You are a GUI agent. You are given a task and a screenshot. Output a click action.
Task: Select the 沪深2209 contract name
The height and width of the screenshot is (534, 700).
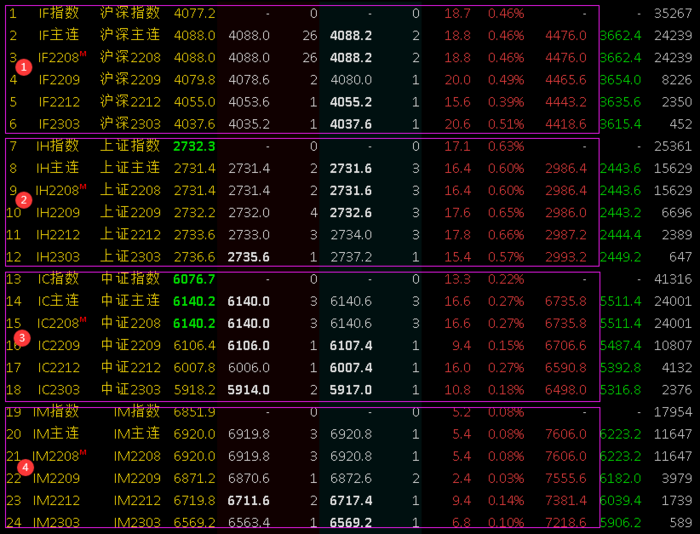point(130,79)
